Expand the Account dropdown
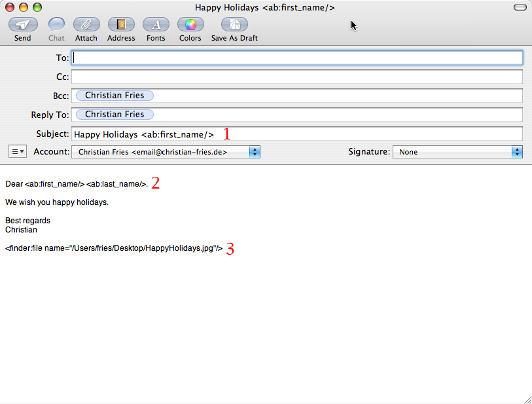The height and width of the screenshot is (404, 532). point(166,152)
